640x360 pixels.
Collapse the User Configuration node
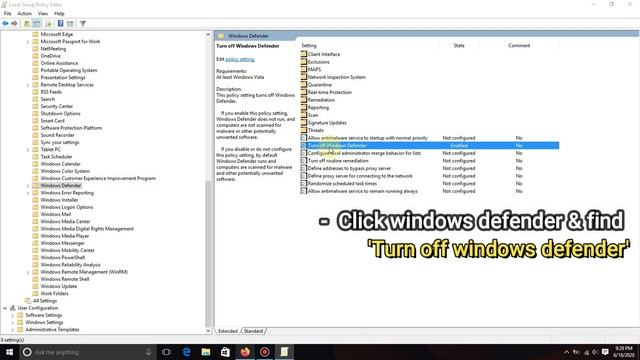coord(5,308)
